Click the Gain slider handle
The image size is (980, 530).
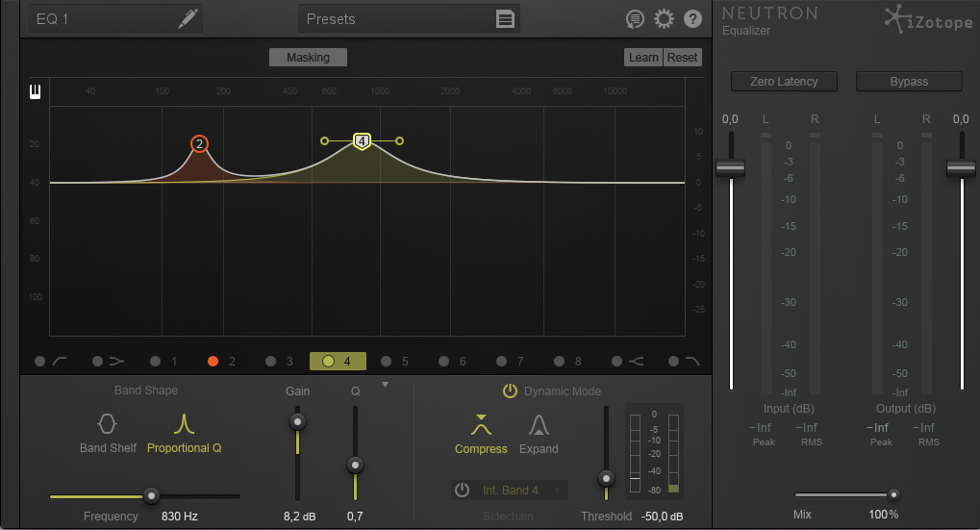point(297,422)
